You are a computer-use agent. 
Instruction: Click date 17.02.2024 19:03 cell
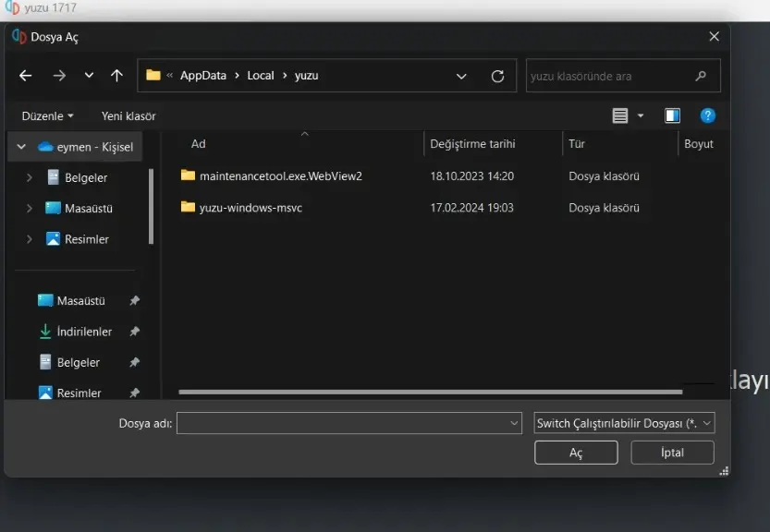pyautogui.click(x=472, y=208)
